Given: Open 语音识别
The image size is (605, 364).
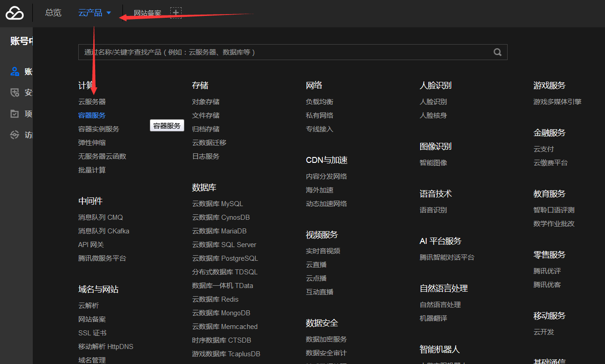Looking at the screenshot, I should tap(433, 210).
